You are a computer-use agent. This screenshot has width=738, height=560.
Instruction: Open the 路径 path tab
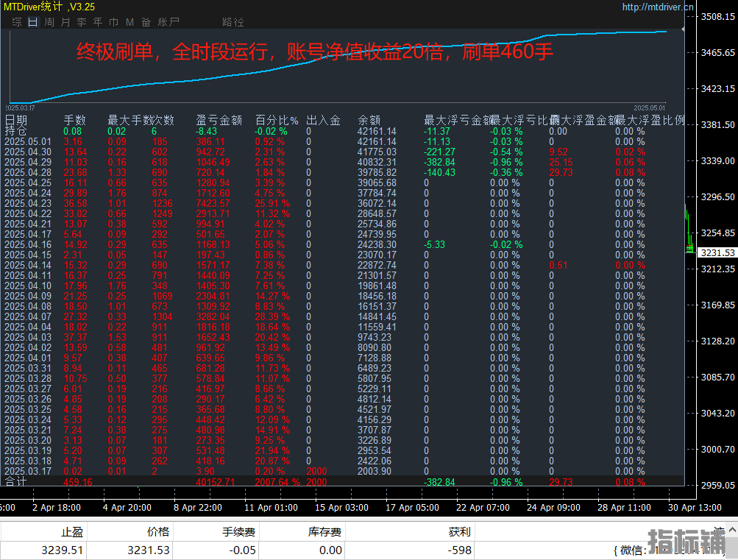coord(233,22)
